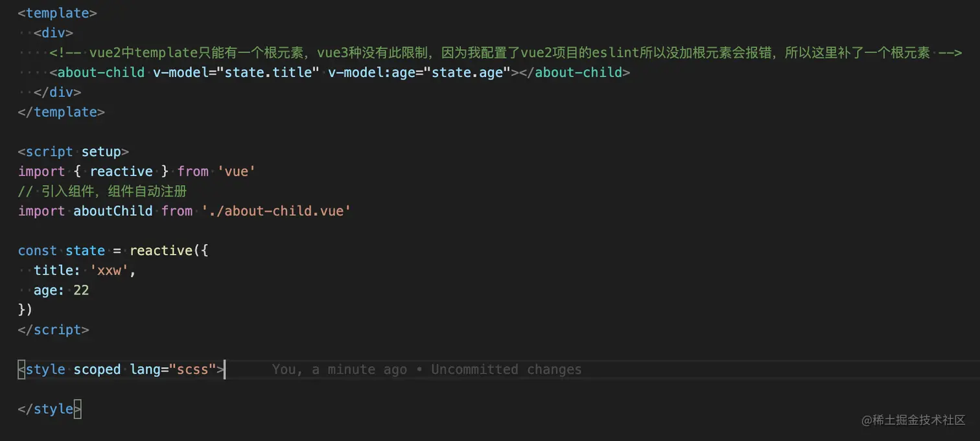The height and width of the screenshot is (441, 980).
Task: Click the imported reactive identifier in braces
Action: (x=121, y=172)
